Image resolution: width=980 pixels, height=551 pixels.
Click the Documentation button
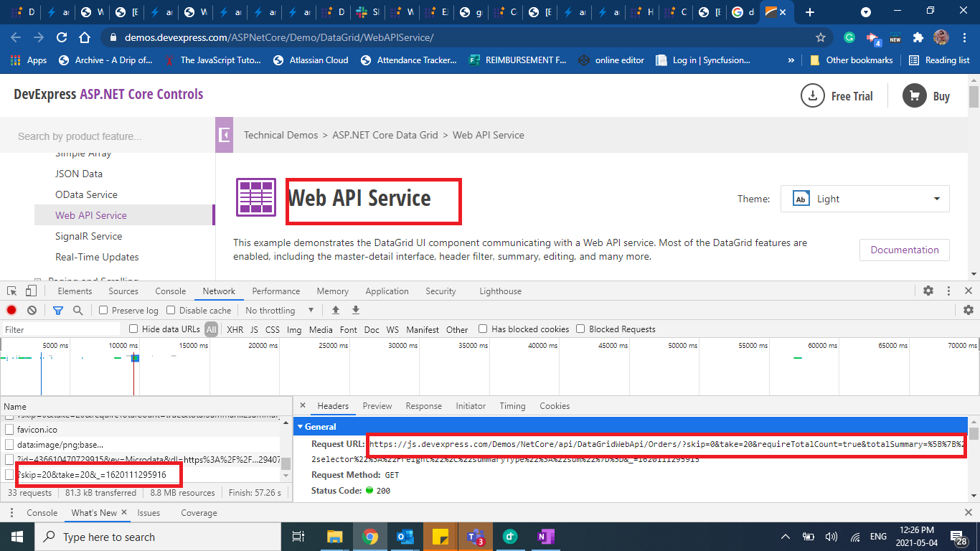(x=904, y=250)
